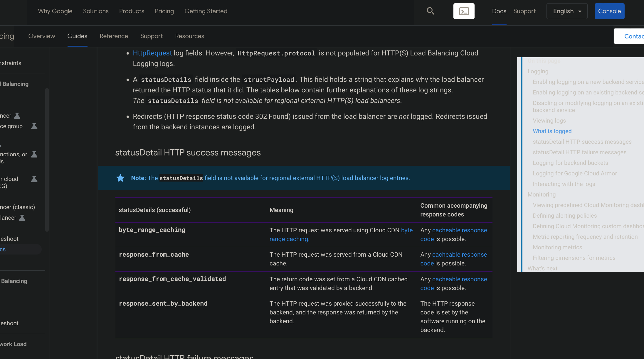Screen dimensions: 644x359
Task: Open the search magnifier icon
Action: (430, 11)
